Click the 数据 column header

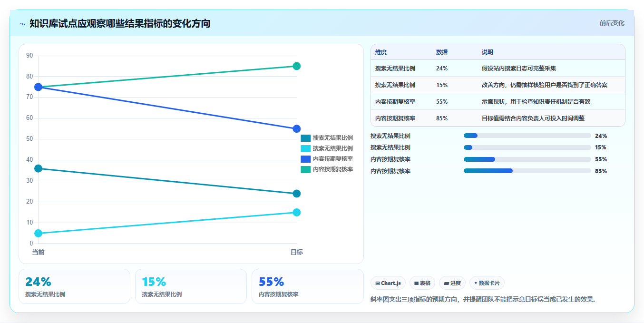point(442,52)
